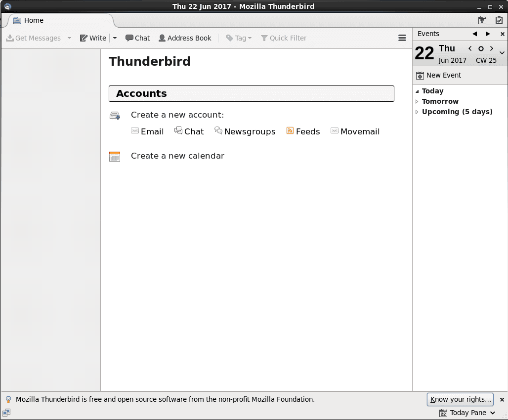The height and width of the screenshot is (420, 508).
Task: Open the Tasks tab icon
Action: tap(499, 20)
